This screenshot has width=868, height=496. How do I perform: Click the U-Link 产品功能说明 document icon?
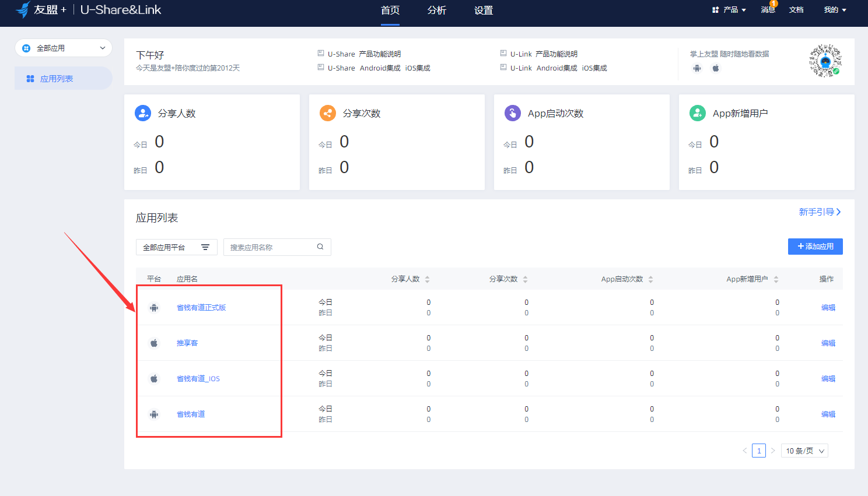[x=503, y=53]
